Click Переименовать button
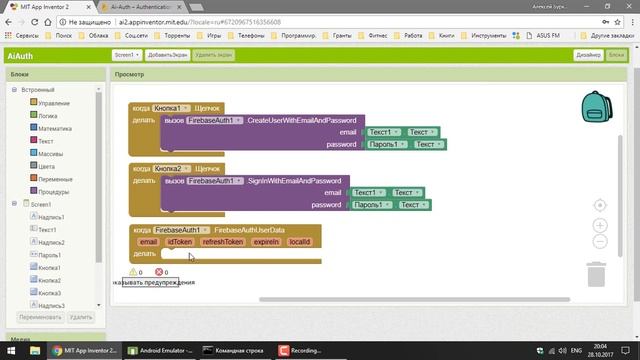 click(40, 317)
